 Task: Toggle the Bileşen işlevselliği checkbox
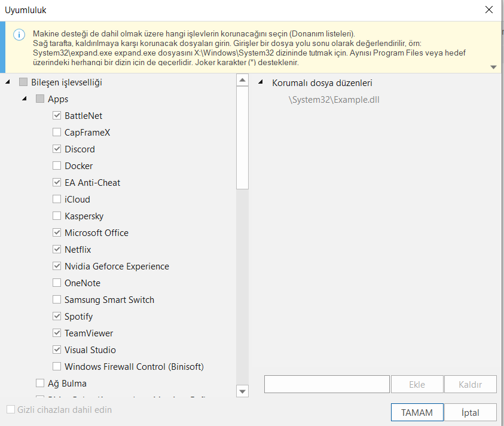[23, 82]
